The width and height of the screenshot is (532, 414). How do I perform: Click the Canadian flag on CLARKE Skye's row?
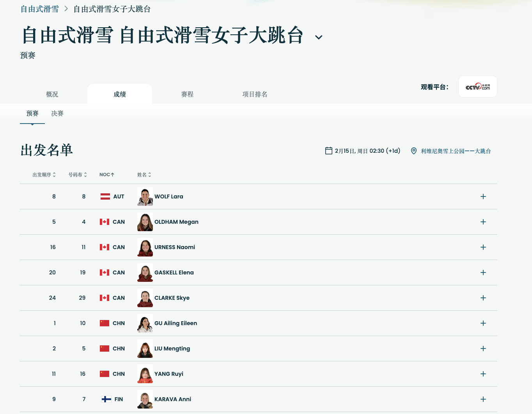click(105, 298)
